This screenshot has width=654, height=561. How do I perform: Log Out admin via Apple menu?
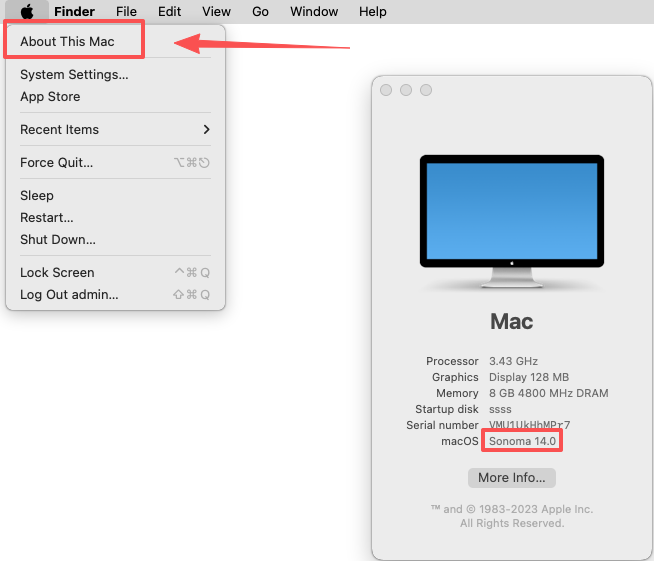tap(69, 295)
